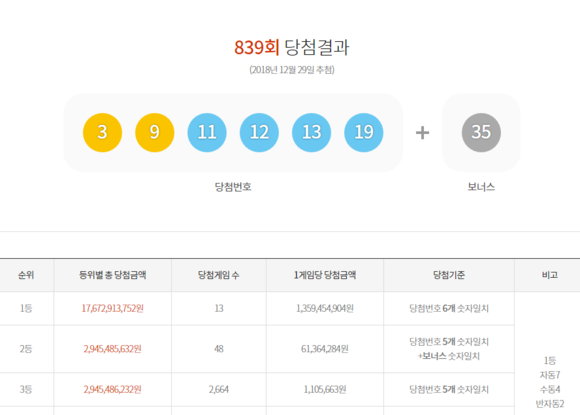Click the blue ball number 13
This screenshot has height=415, width=580.
pyautogui.click(x=311, y=132)
